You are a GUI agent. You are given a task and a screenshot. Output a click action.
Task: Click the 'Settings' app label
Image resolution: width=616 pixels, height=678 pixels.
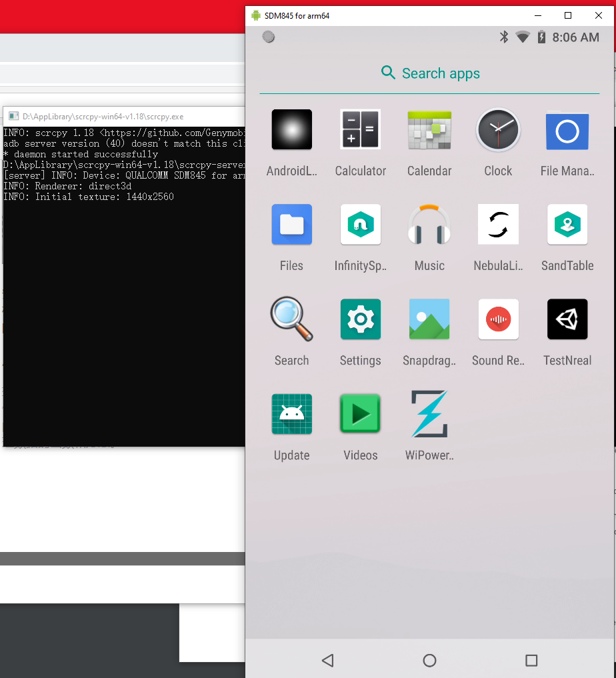click(361, 360)
